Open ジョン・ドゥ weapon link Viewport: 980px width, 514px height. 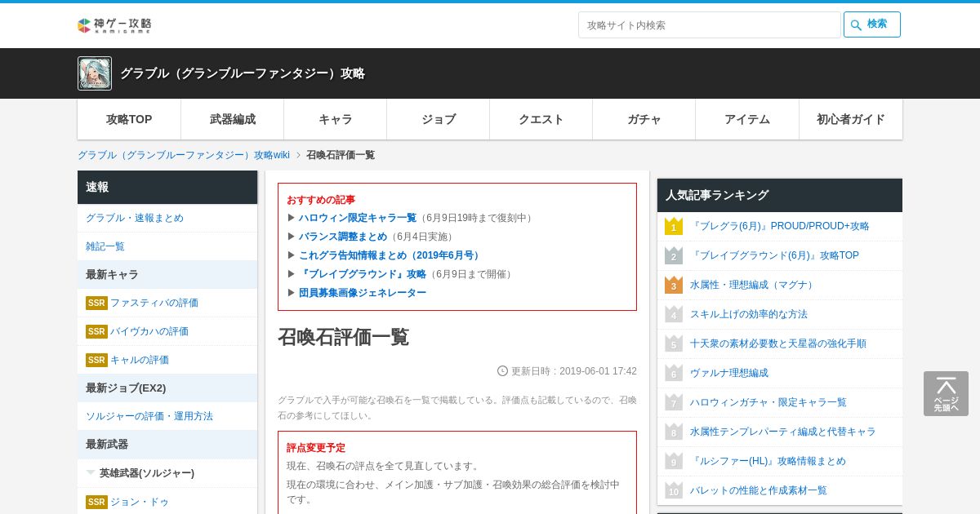point(140,502)
